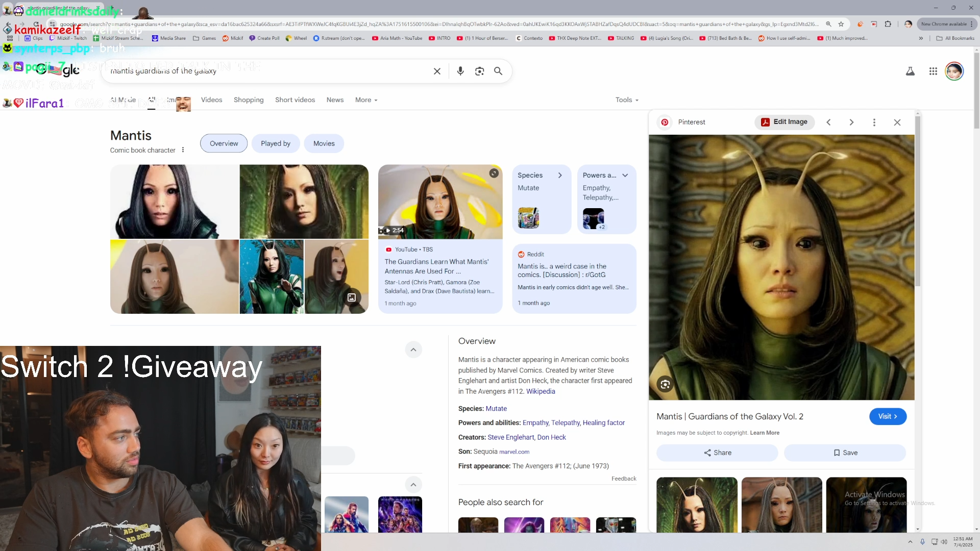
Task: Open image gallery icon on Mantis collage
Action: coord(352,297)
